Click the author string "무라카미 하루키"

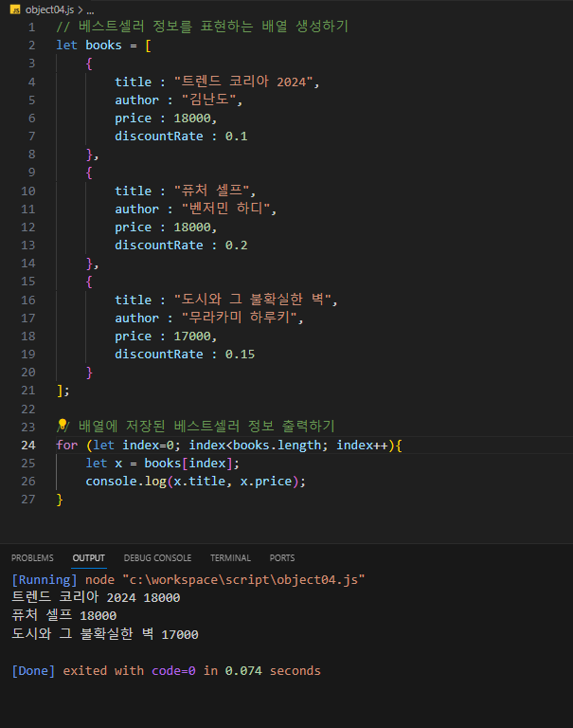(x=239, y=318)
